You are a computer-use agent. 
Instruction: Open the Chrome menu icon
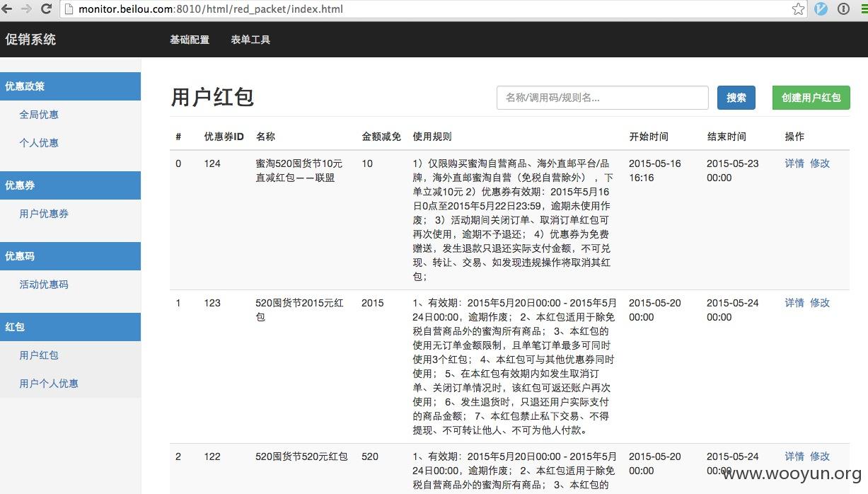point(863,9)
